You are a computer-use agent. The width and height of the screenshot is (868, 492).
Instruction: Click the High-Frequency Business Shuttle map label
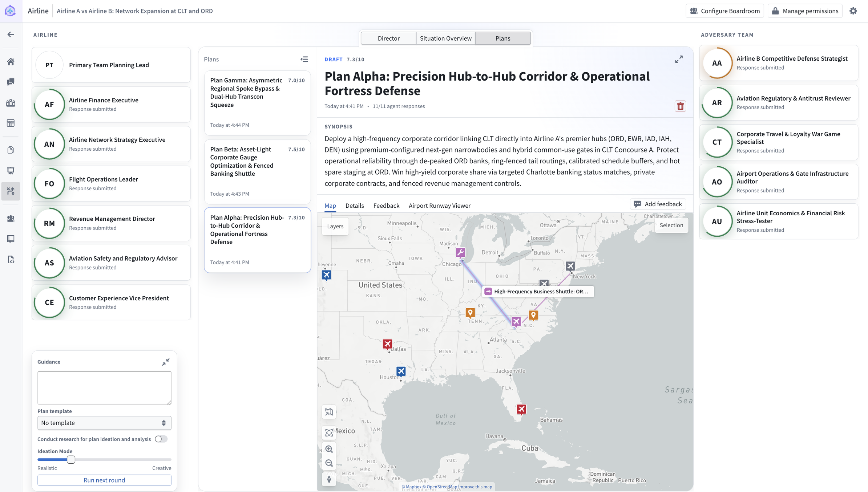(x=538, y=291)
